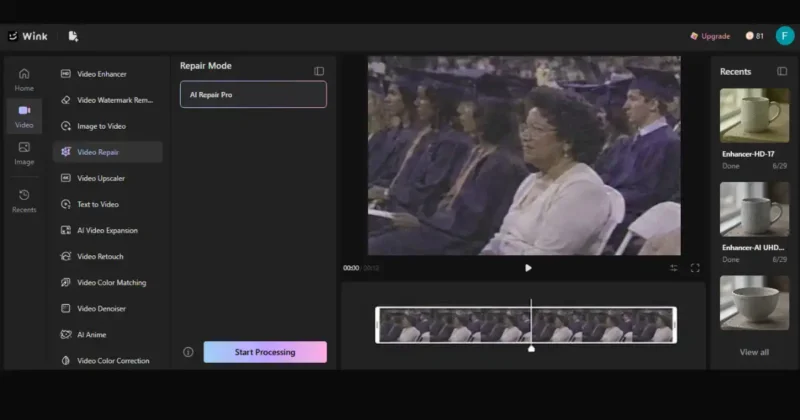Image resolution: width=800 pixels, height=420 pixels.
Task: Click the Start Processing button
Action: (x=265, y=352)
